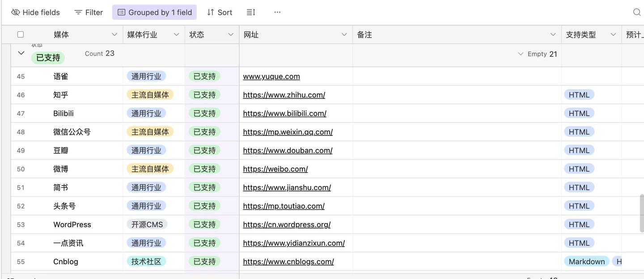644x279 pixels.
Task: Click the 状态 column header
Action: [x=197, y=34]
